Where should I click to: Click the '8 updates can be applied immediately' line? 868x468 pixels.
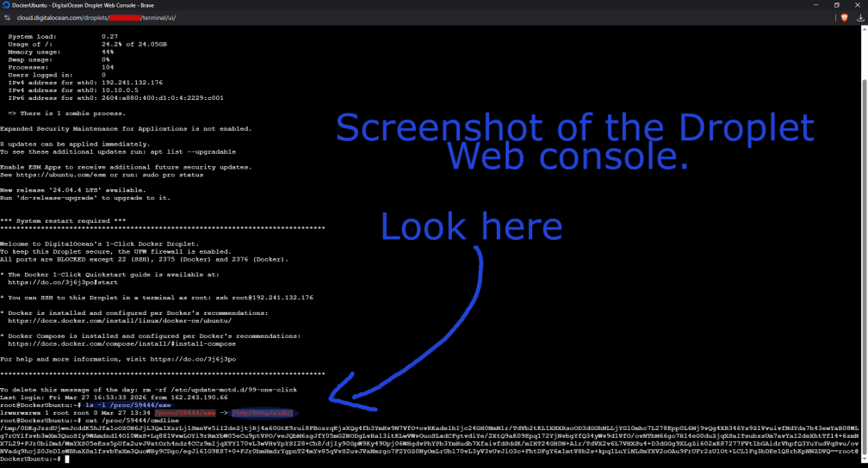[x=75, y=144]
